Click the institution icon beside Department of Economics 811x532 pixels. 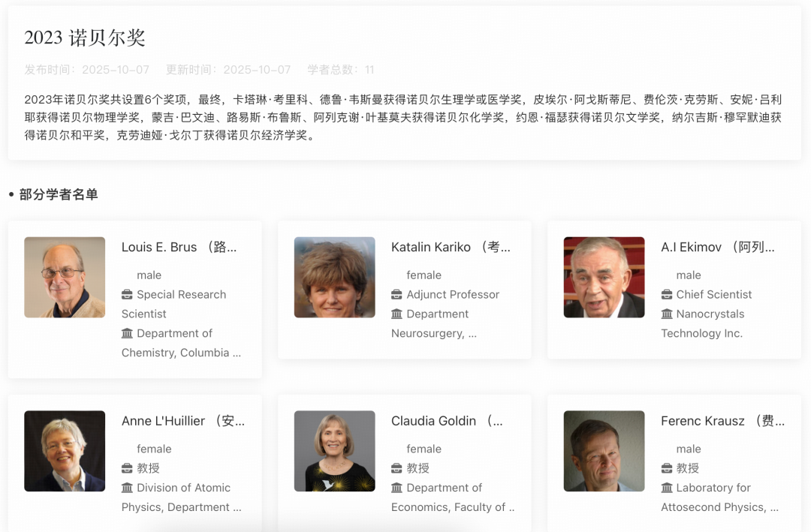point(396,488)
